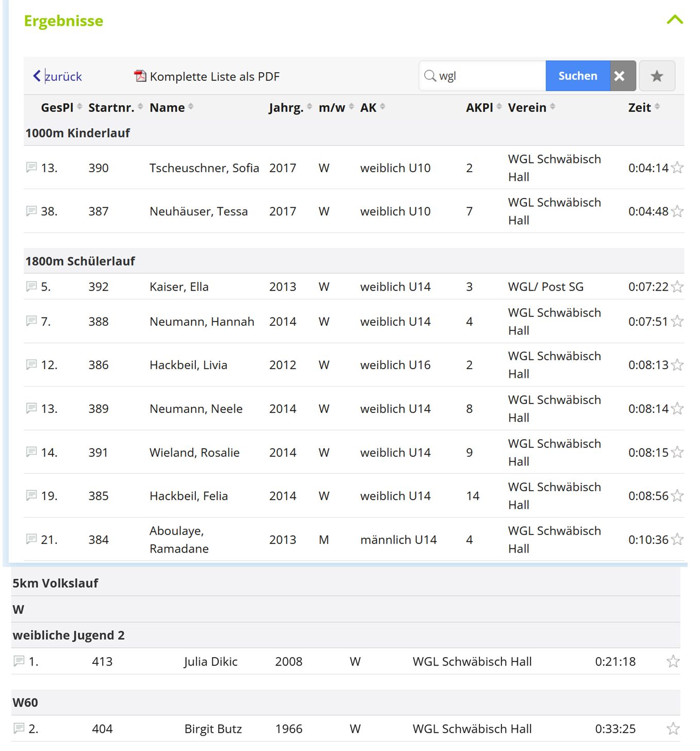This screenshot has width=700, height=751.
Task: Open the comment icon for Kaiser, Ella
Action: [x=31, y=287]
